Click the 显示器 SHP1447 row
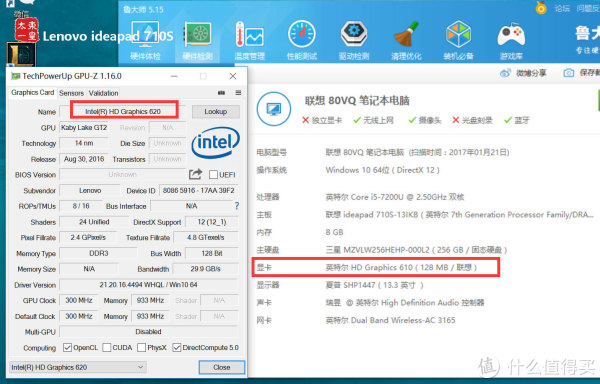 [x=340, y=285]
